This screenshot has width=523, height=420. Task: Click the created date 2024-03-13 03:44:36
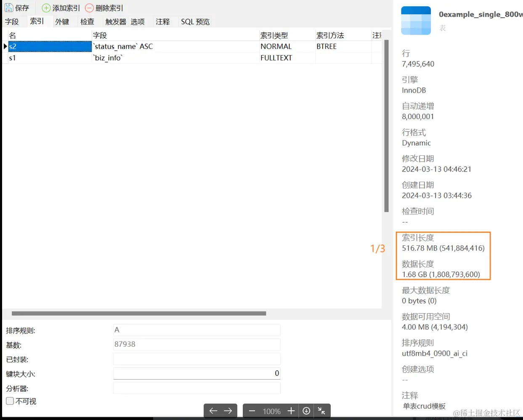click(x=437, y=196)
